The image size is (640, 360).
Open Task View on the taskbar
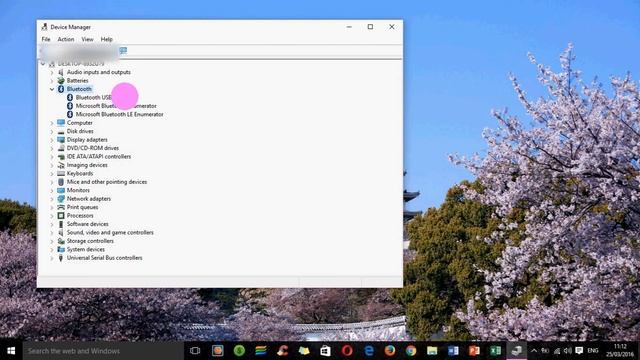point(195,351)
